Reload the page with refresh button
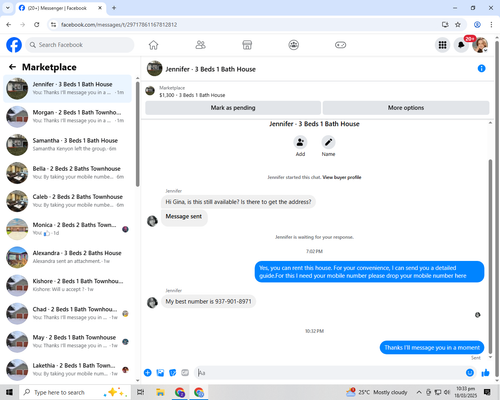 pos(37,25)
